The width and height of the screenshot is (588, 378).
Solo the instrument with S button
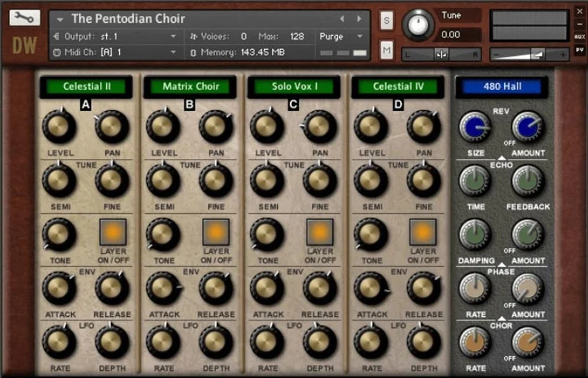[x=387, y=21]
